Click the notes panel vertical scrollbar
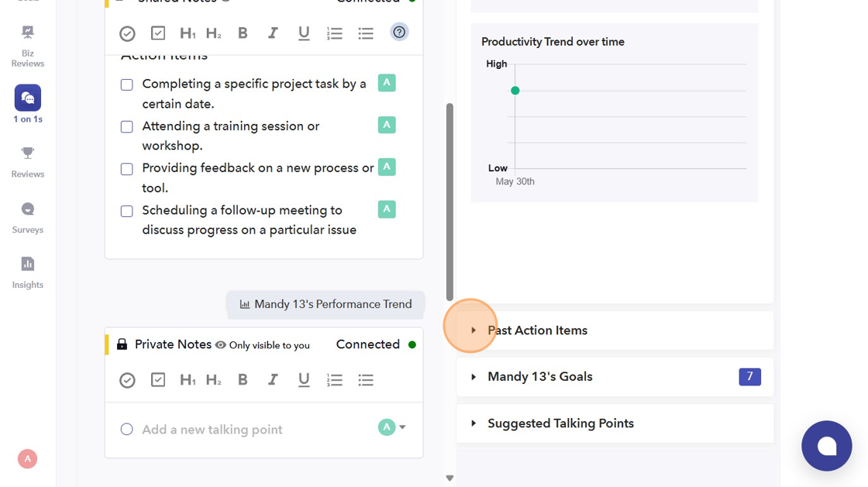Image resolution: width=868 pixels, height=487 pixels. (449, 202)
